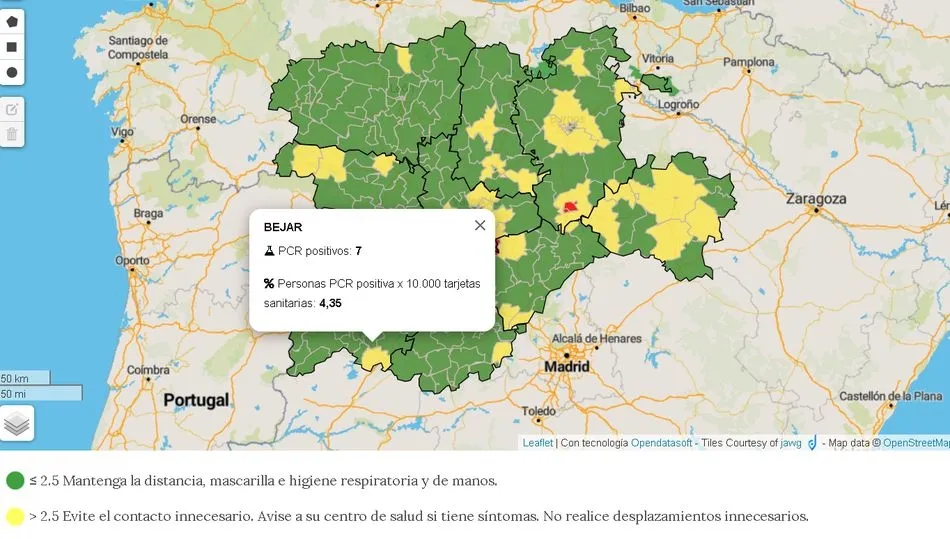
Task: Select the polygon draw tool
Action: click(12, 21)
